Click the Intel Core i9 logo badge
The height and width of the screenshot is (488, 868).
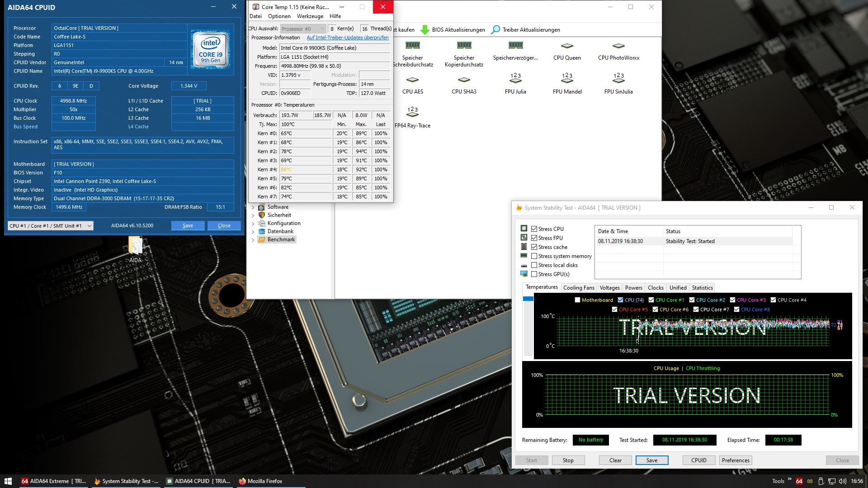210,50
